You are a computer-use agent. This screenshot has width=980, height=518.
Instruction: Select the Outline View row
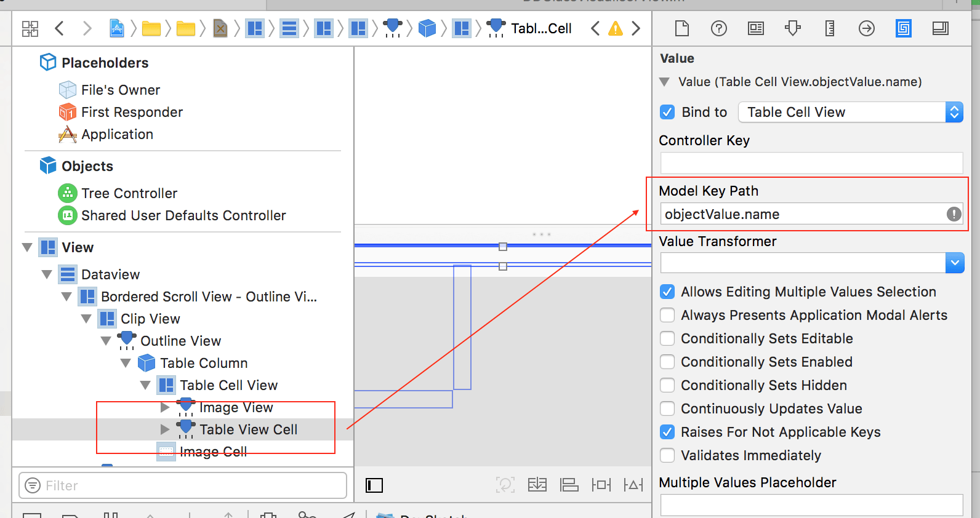click(183, 341)
